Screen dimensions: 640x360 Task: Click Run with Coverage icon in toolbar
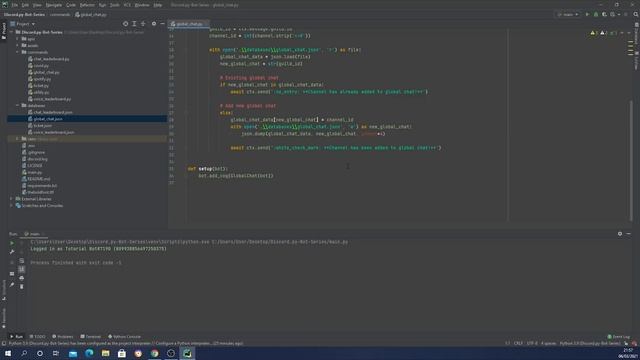(604, 14)
